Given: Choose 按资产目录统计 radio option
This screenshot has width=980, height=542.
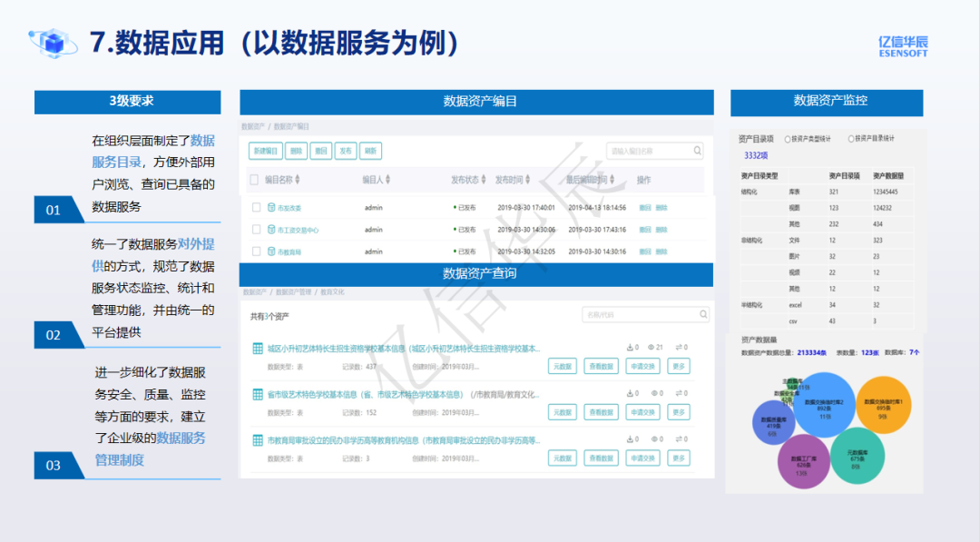Looking at the screenshot, I should click(852, 139).
